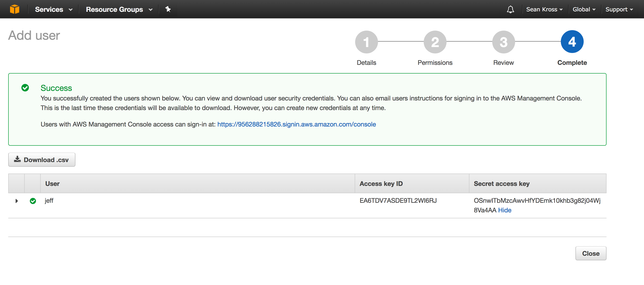Click the Permissions step label
The height and width of the screenshot is (285, 644).
[x=435, y=62]
